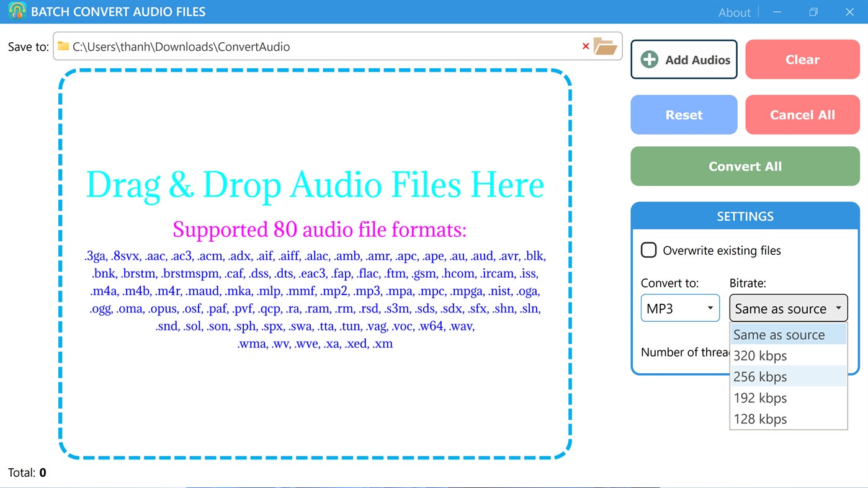Choose 128 kbps from bitrate list
This screenshot has height=488, width=868.
coord(789,419)
